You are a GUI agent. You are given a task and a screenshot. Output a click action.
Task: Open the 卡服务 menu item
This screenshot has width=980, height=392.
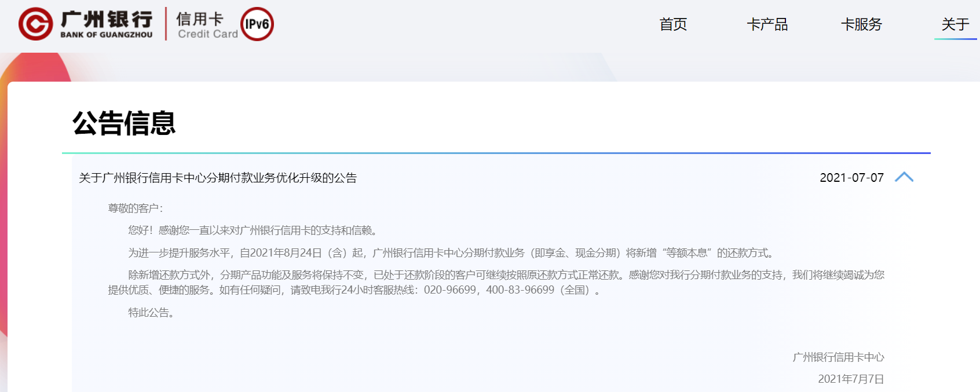[861, 24]
